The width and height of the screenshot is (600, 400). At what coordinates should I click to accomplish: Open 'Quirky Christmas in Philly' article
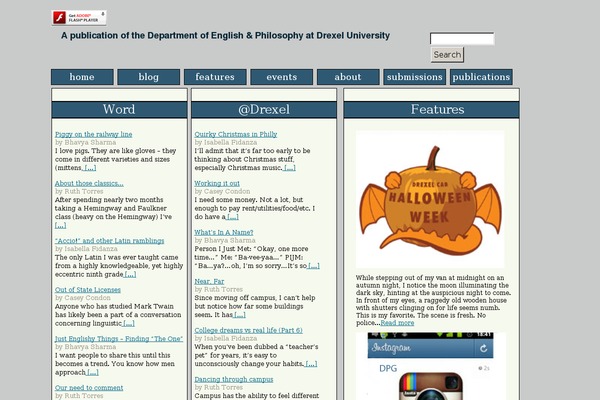[236, 134]
